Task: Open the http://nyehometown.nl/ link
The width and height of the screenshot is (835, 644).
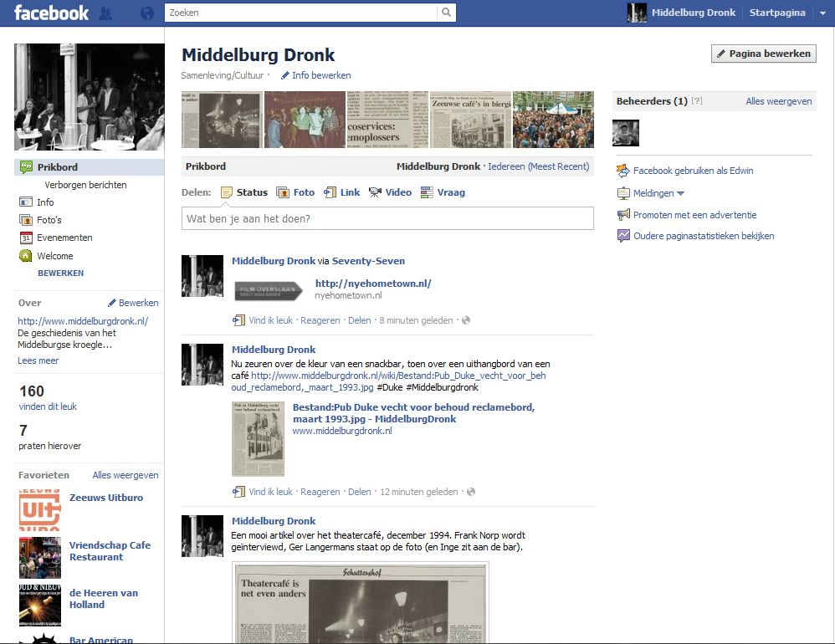Action: click(x=373, y=284)
